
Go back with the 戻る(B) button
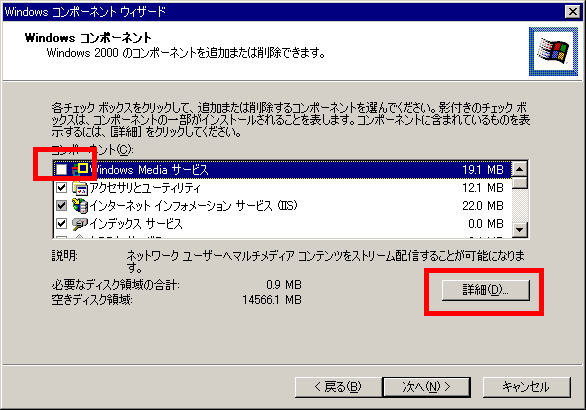click(338, 387)
